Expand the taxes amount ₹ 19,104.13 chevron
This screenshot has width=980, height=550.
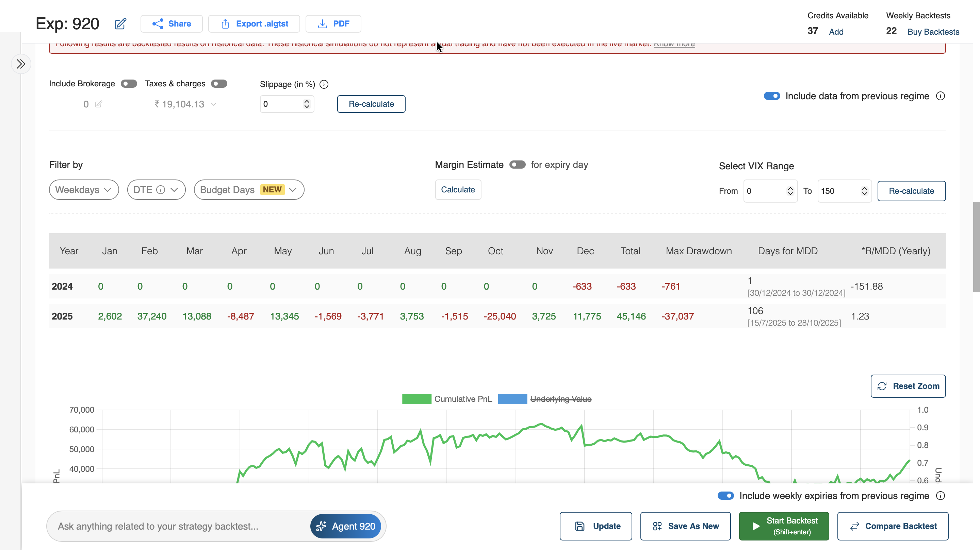214,104
